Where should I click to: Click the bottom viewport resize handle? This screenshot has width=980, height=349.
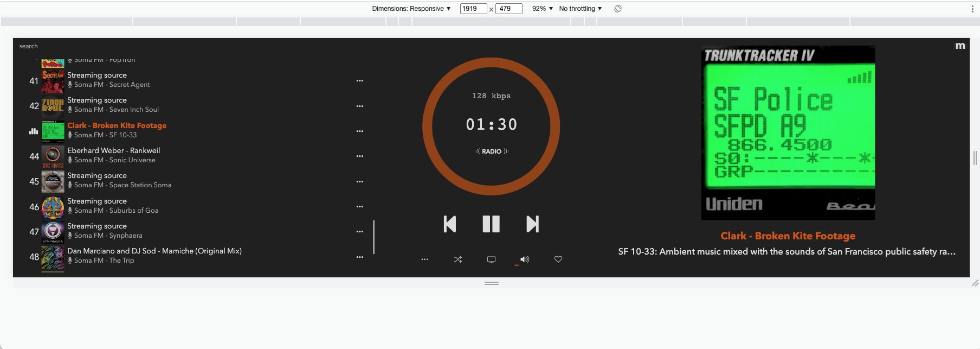coord(492,283)
